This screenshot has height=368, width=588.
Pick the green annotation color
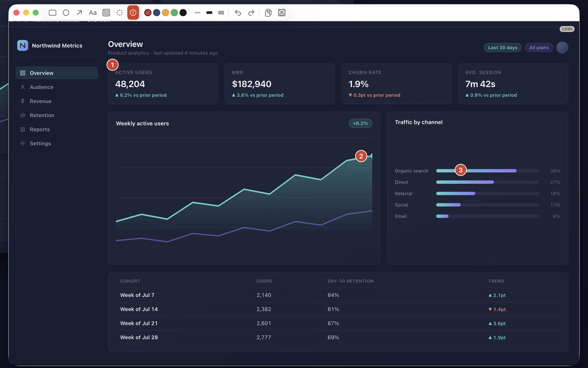pyautogui.click(x=174, y=13)
